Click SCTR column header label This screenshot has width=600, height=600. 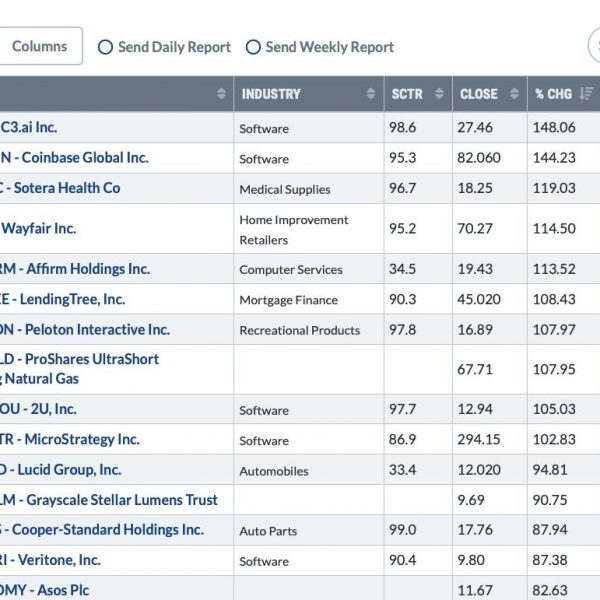pos(407,94)
